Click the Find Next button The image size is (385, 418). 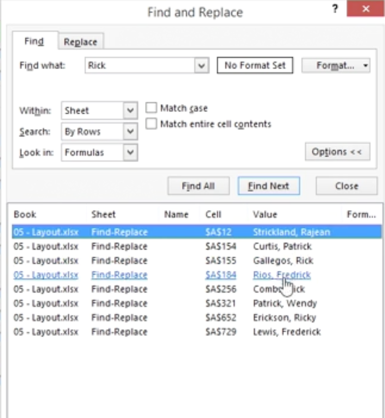click(269, 186)
